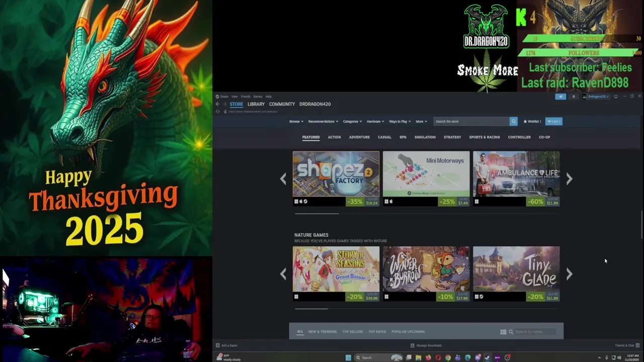Expand the Categories dropdown
The width and height of the screenshot is (644, 362).
(352, 121)
